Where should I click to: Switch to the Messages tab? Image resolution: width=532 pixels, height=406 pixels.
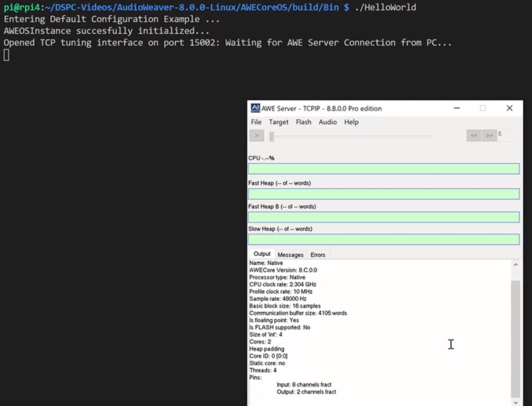[290, 255]
